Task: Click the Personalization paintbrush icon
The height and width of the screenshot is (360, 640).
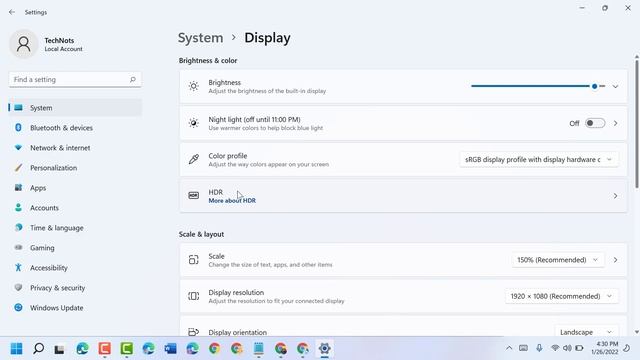Action: (x=18, y=168)
